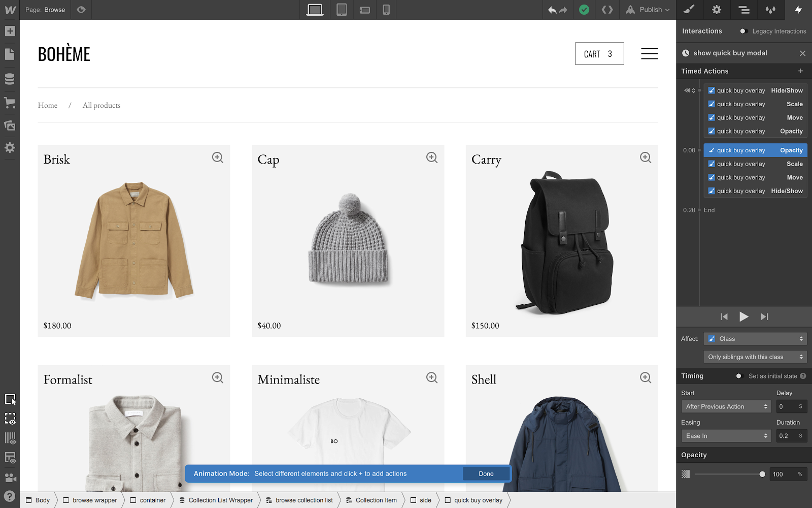The width and height of the screenshot is (812, 508).
Task: Undo the last change
Action: (552, 10)
